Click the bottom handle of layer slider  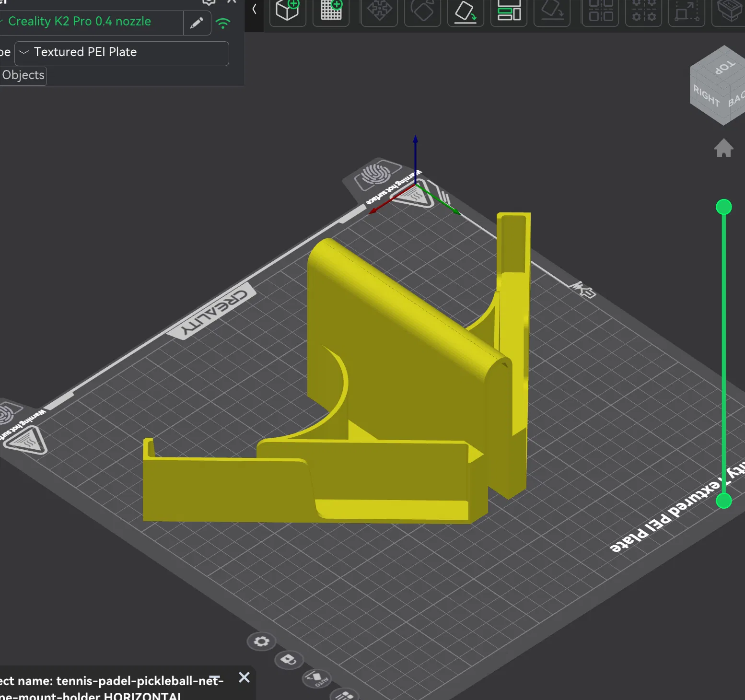pos(723,501)
